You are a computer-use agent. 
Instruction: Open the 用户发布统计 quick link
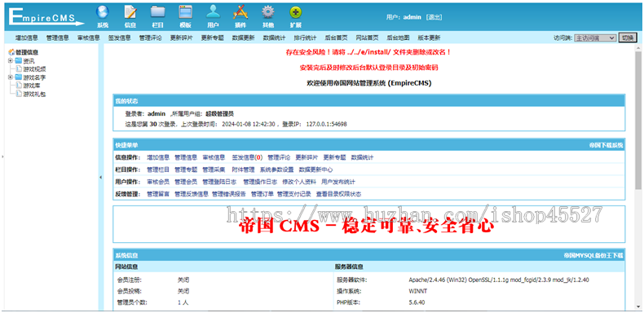pos(338,182)
